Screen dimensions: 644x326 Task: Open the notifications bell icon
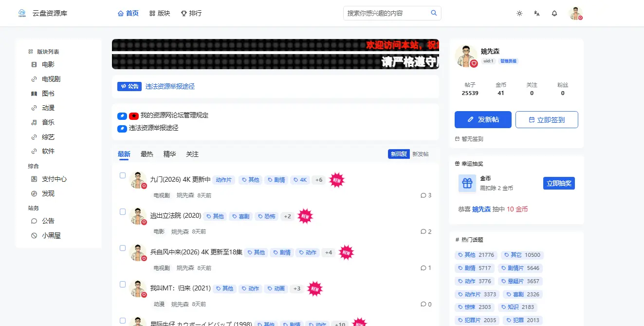554,13
